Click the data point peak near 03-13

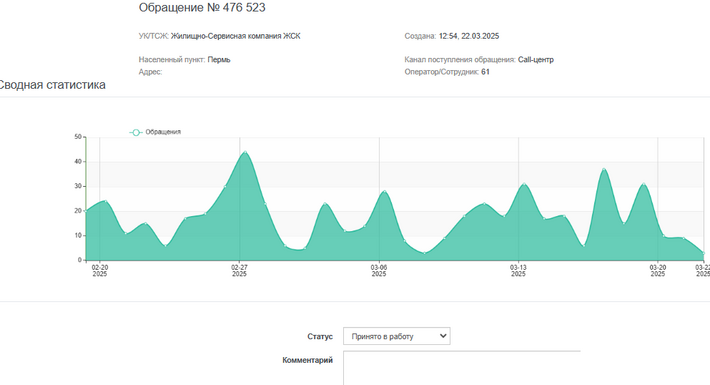coord(524,184)
